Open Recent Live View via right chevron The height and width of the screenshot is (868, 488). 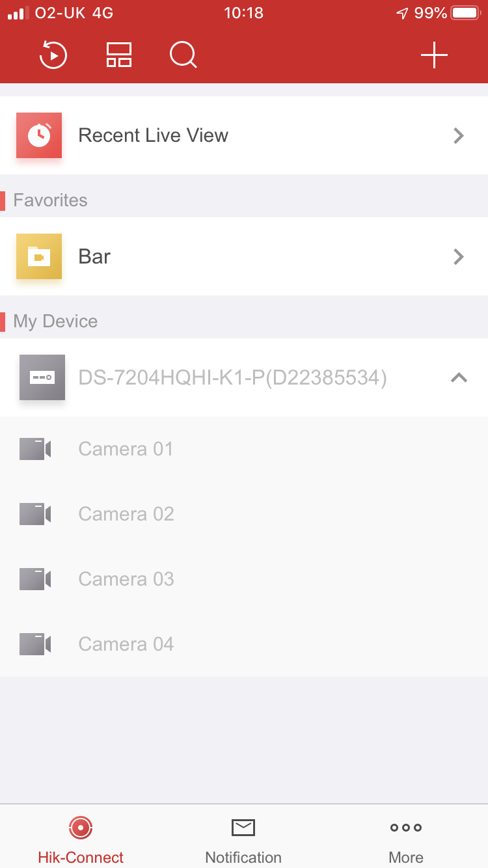(x=459, y=135)
